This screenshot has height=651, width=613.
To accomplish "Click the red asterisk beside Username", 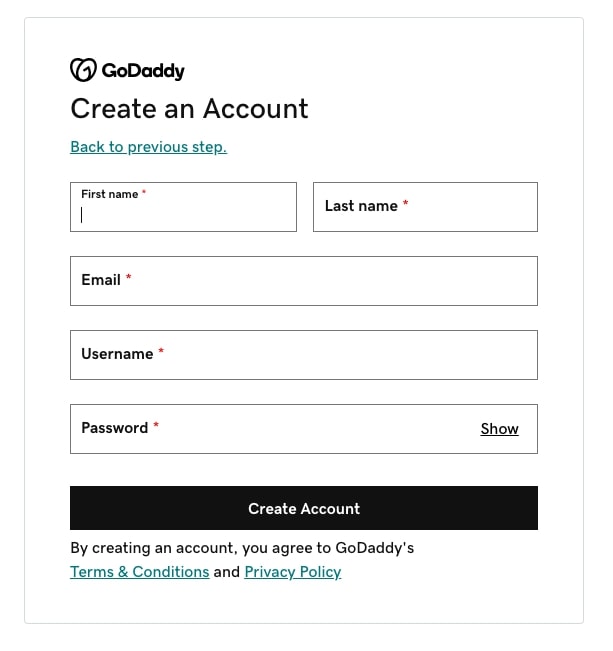I will (161, 351).
